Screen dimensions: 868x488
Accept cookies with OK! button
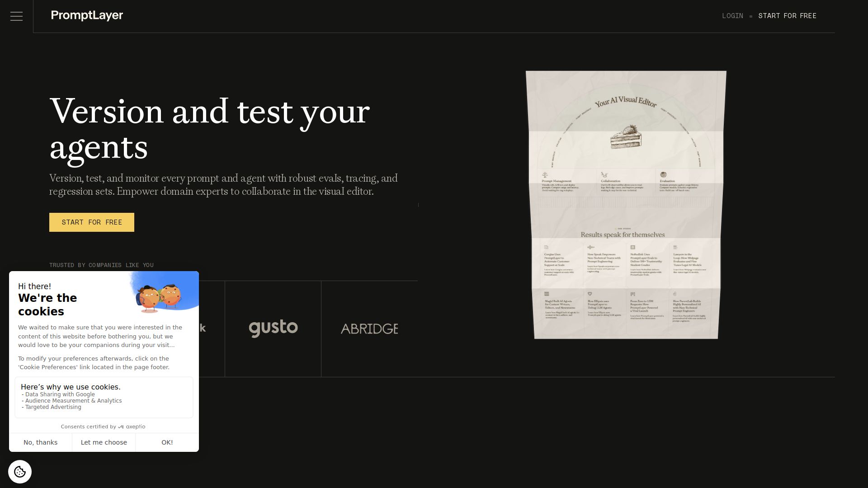167,442
